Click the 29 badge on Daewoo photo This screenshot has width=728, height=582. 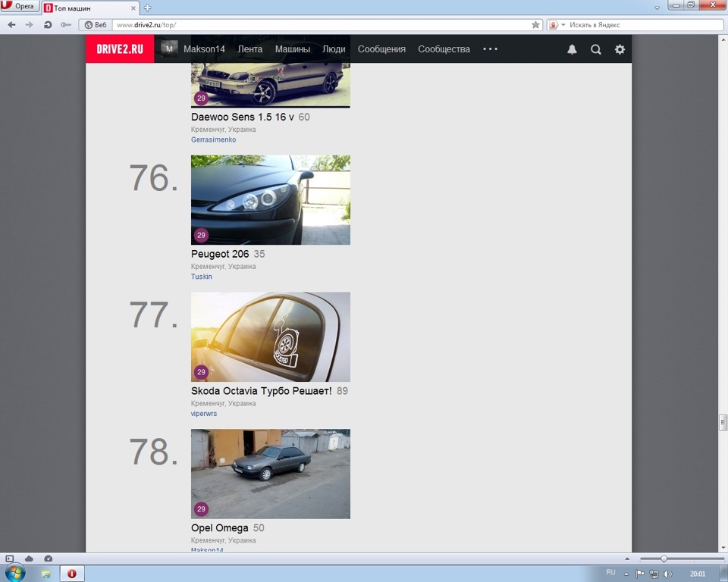coord(201,98)
